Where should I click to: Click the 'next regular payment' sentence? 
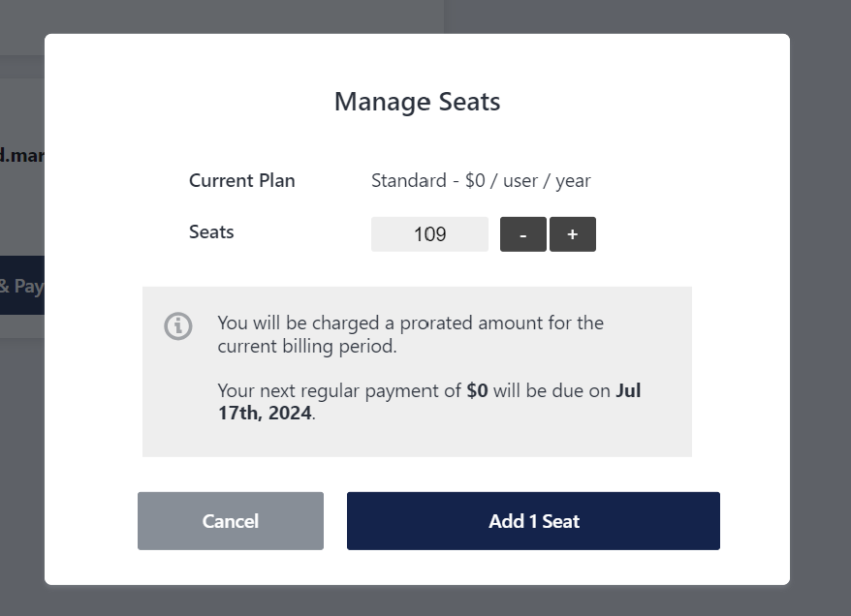point(428,402)
